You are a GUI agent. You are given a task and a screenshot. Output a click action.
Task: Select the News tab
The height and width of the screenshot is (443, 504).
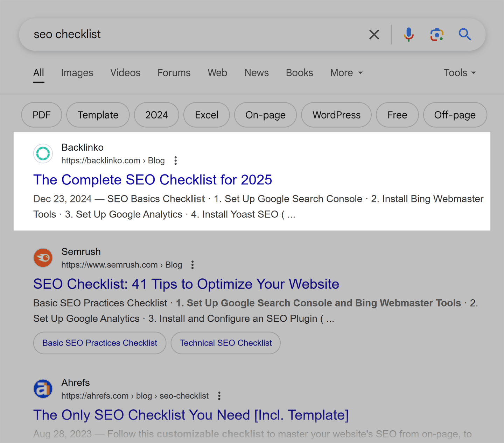(257, 73)
